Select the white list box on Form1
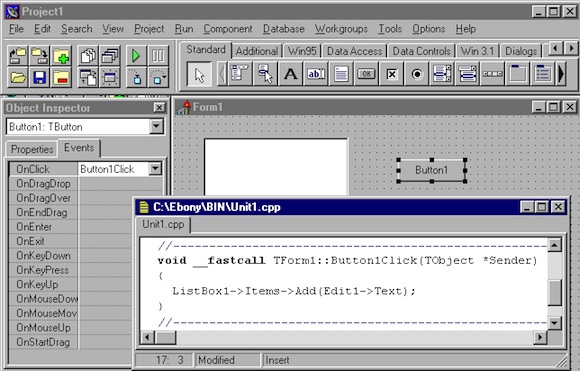 pos(276,167)
